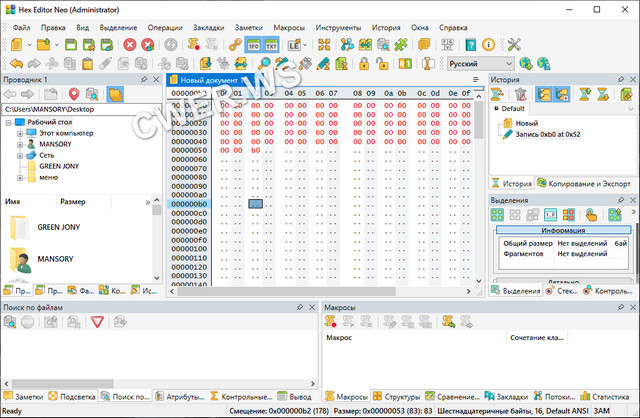Toggle the yellow folder view button in Explorer
This screenshot has width=640, height=418.
click(114, 94)
